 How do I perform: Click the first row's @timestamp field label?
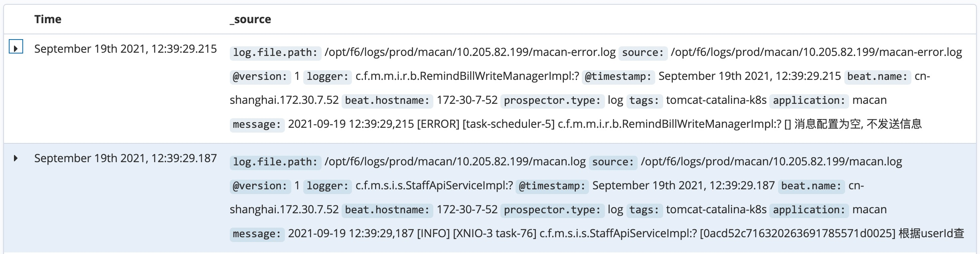point(618,76)
